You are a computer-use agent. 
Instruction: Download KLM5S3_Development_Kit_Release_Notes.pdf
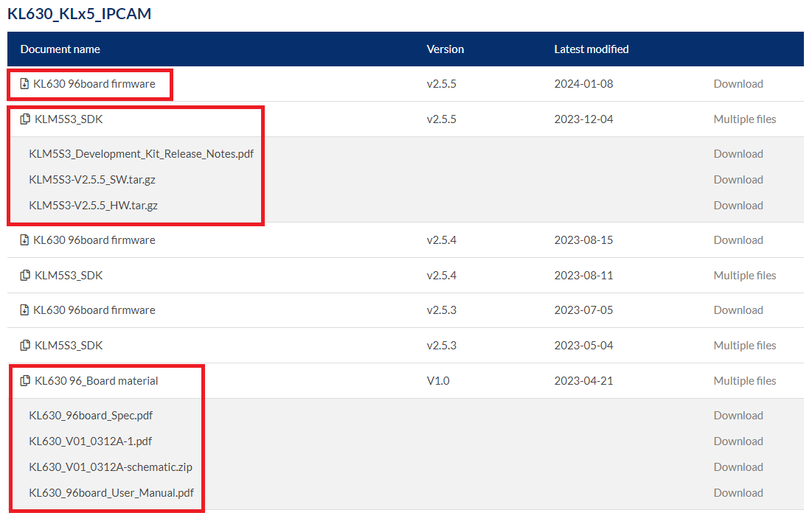tap(738, 153)
